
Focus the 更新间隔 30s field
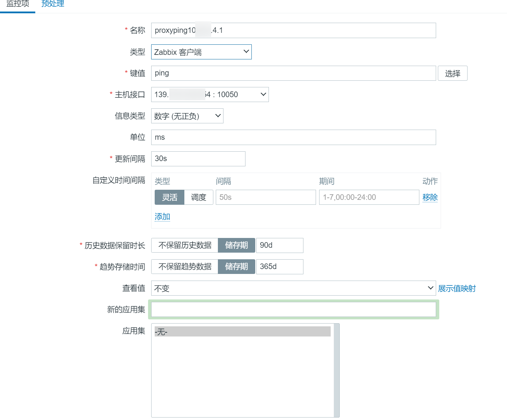point(198,159)
